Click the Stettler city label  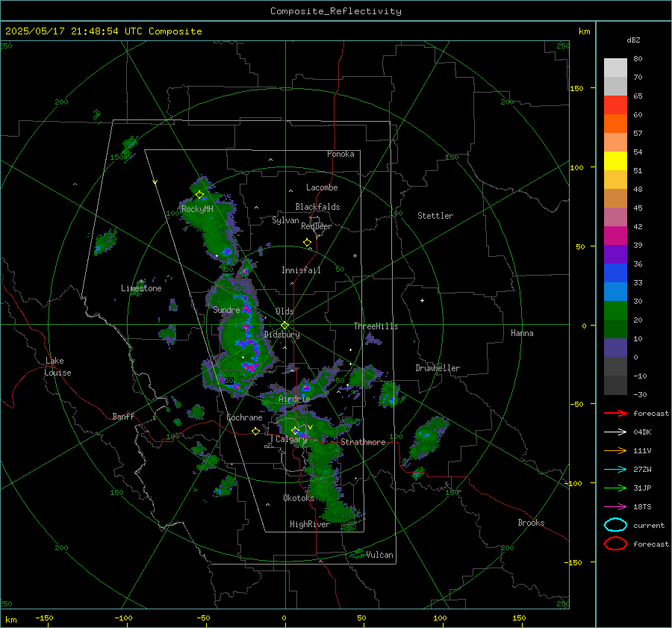[x=435, y=216]
